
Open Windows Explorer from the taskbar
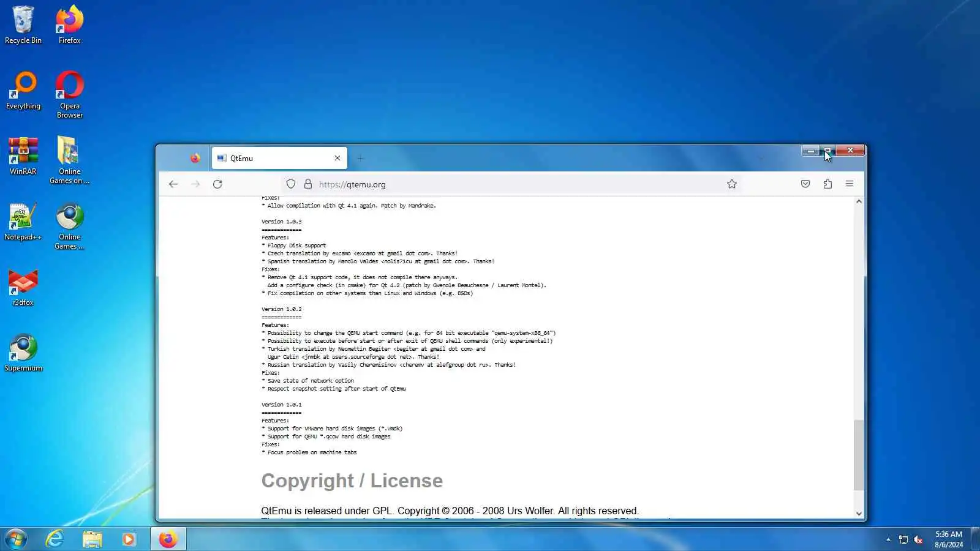pos(92,539)
